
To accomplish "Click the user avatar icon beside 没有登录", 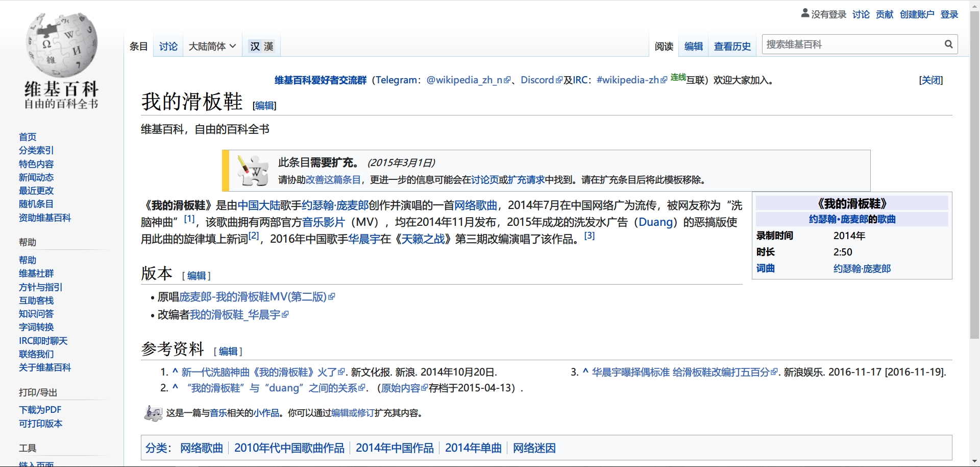I will (x=805, y=13).
